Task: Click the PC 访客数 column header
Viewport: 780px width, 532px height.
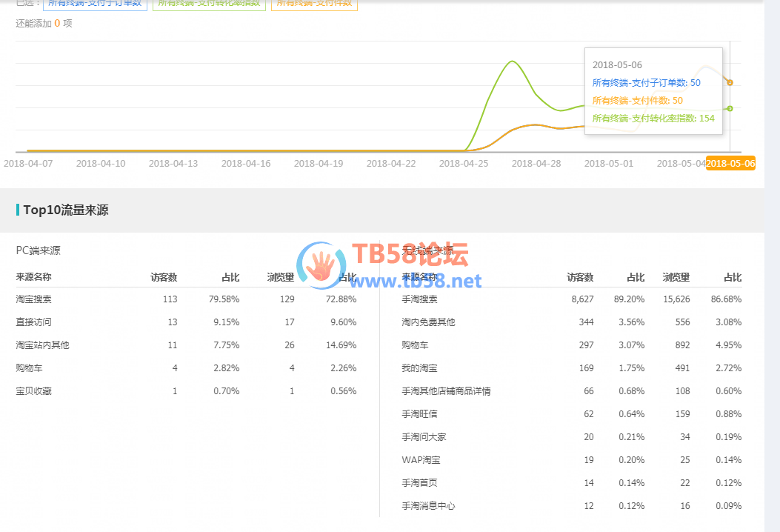Action: 164,277
